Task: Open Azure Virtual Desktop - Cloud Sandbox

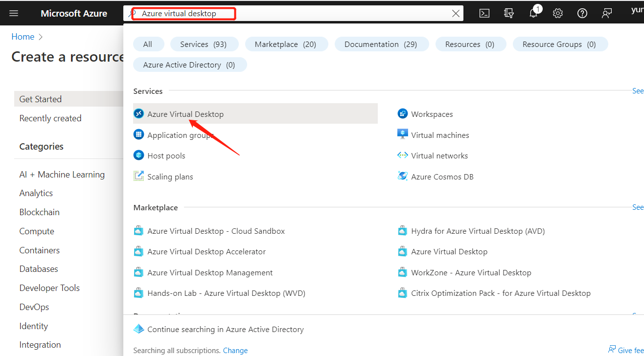Action: pos(216,231)
